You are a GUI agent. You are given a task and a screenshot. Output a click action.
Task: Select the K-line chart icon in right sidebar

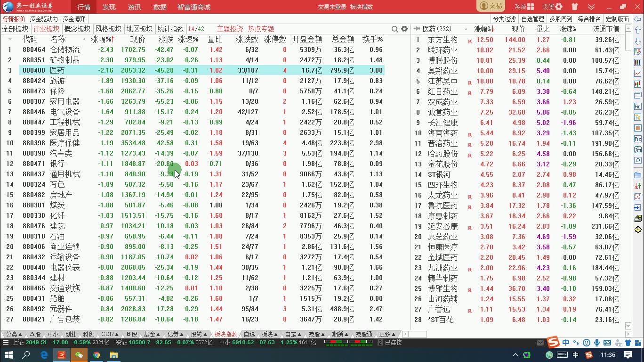click(637, 83)
